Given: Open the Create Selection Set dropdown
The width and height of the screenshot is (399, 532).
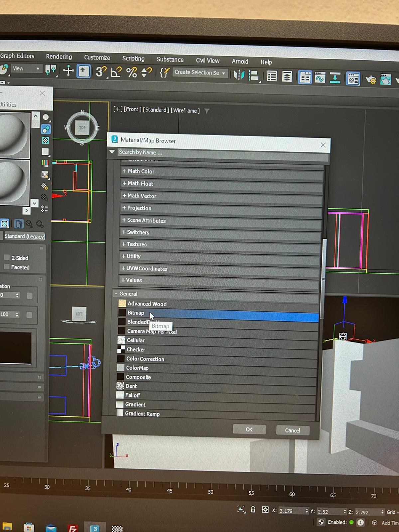Looking at the screenshot, I should click(x=200, y=72).
